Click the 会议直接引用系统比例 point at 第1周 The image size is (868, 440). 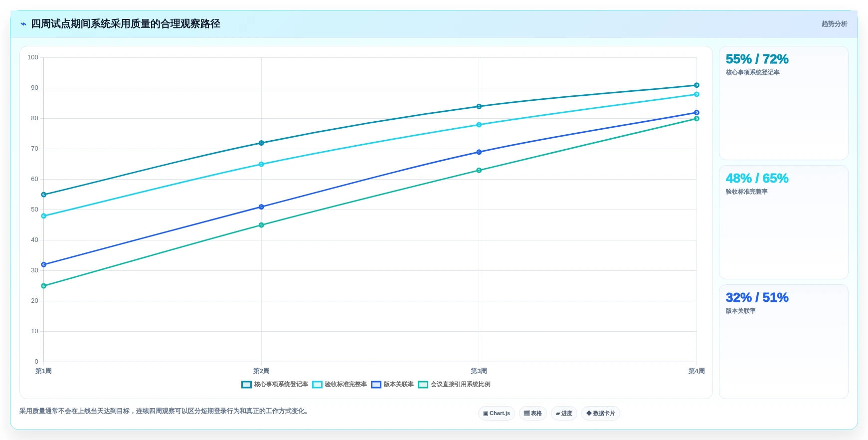click(x=44, y=286)
